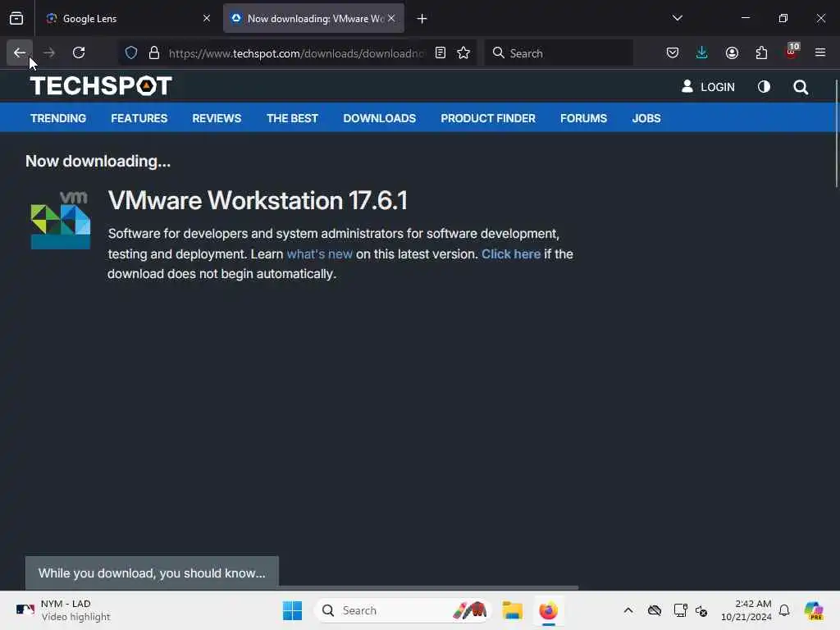
Task: Open the Firefox hamburger menu
Action: tap(820, 52)
